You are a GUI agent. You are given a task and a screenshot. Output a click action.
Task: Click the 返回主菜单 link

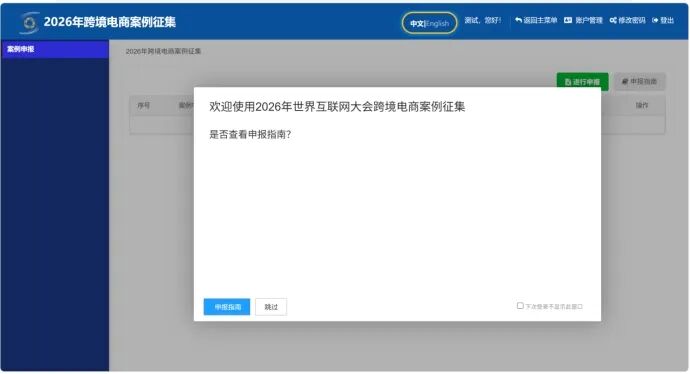[536, 20]
